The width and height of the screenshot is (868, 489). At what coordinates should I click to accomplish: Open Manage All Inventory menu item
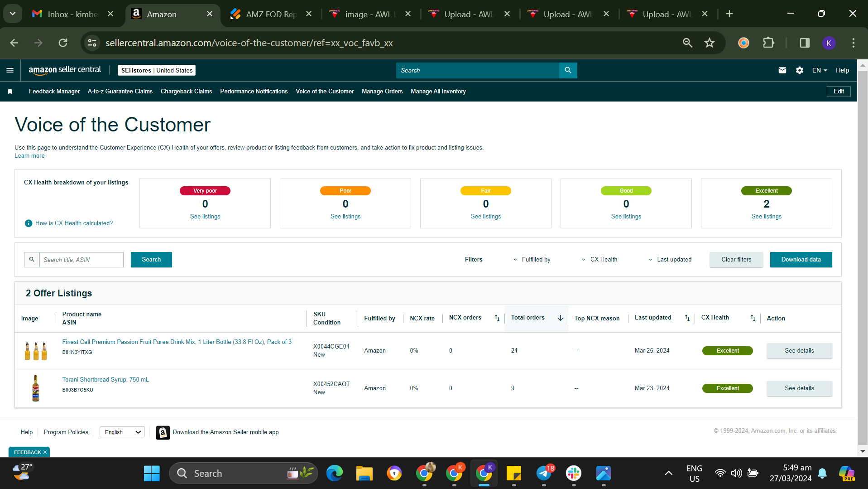(438, 92)
